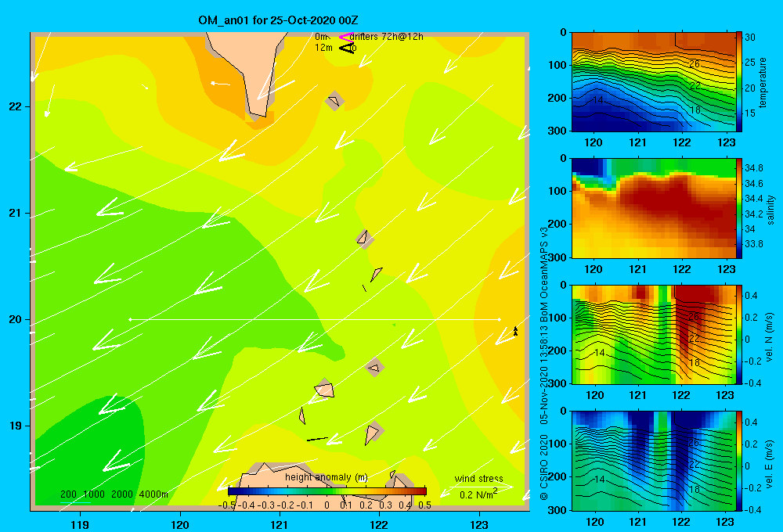Click the height anomaly color bar
The width and height of the screenshot is (783, 532).
[327, 491]
